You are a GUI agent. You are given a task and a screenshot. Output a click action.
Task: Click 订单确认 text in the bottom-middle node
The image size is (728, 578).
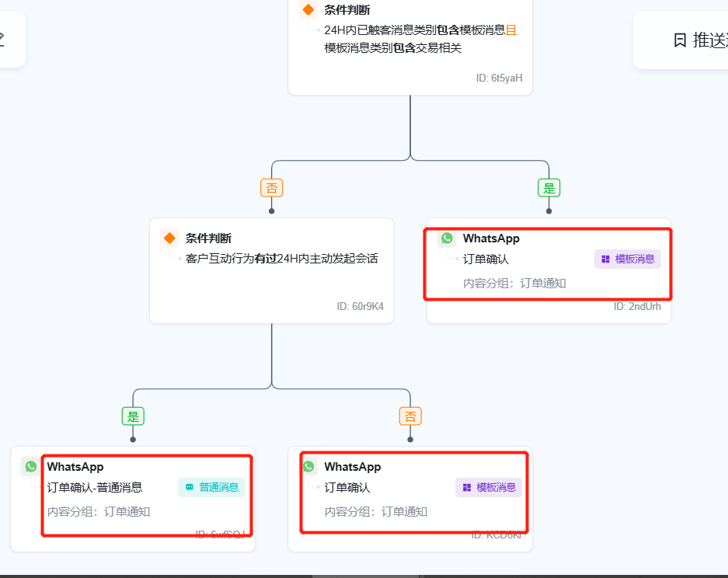347,487
